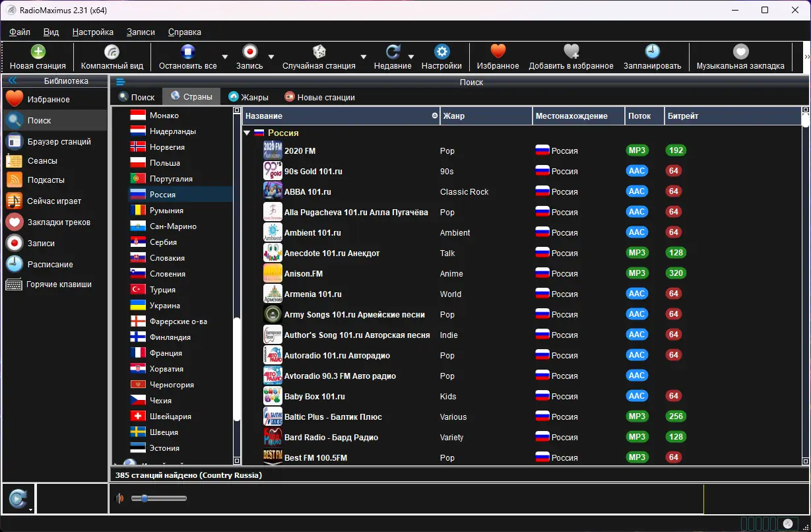Switch to the Новые станции tab
The width and height of the screenshot is (811, 532).
[x=319, y=97]
